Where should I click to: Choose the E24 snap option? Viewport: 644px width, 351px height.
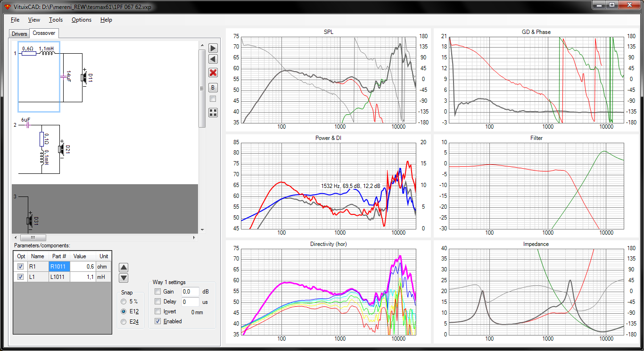124,322
